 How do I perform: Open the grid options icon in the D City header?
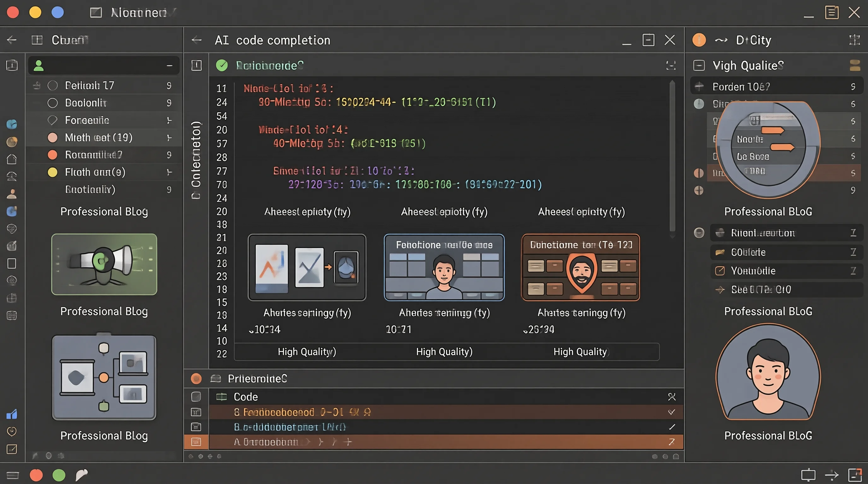(854, 40)
